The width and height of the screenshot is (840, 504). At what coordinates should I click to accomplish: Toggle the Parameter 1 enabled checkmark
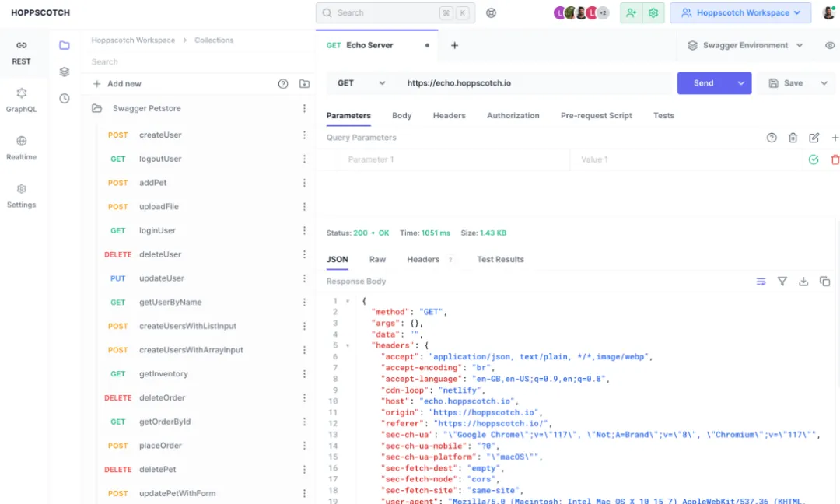pos(814,159)
